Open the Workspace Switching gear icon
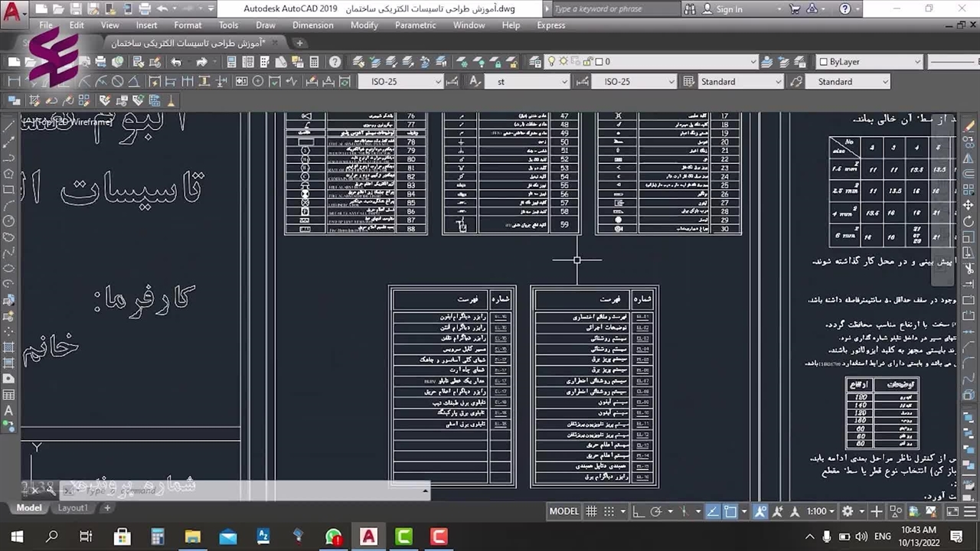Viewport: 980px width, 551px height. point(848,511)
